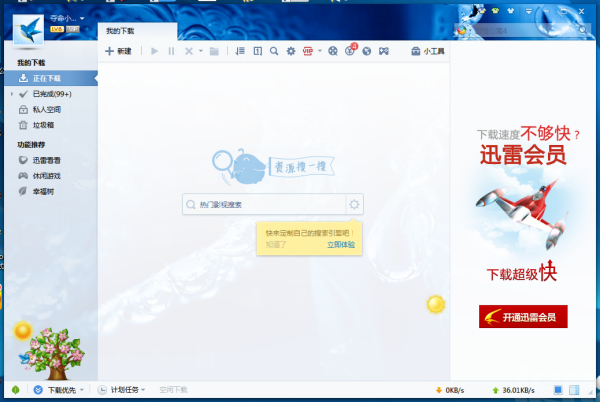Click the colorful palette icon in the title bar

point(481,10)
